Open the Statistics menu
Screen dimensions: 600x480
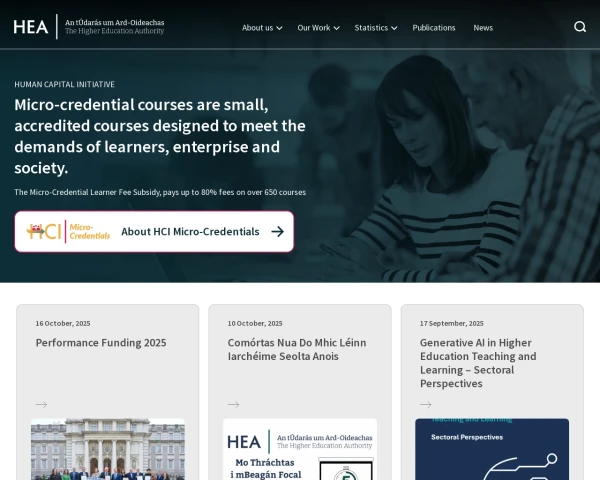point(376,28)
